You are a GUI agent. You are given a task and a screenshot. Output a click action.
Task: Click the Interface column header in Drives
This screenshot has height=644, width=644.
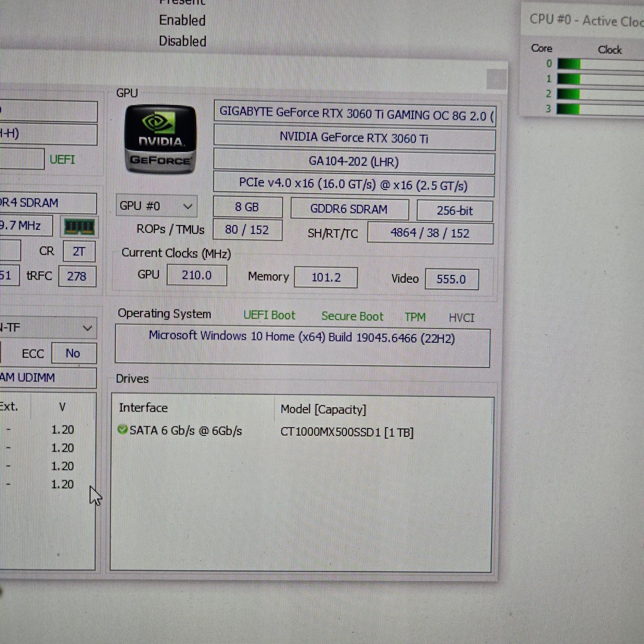143,408
